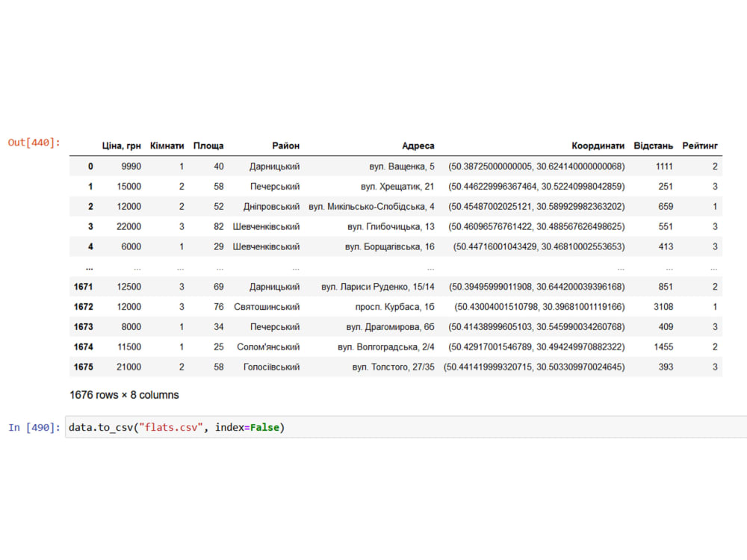The image size is (747, 560).
Task: Click area value 82
Action: tap(219, 226)
